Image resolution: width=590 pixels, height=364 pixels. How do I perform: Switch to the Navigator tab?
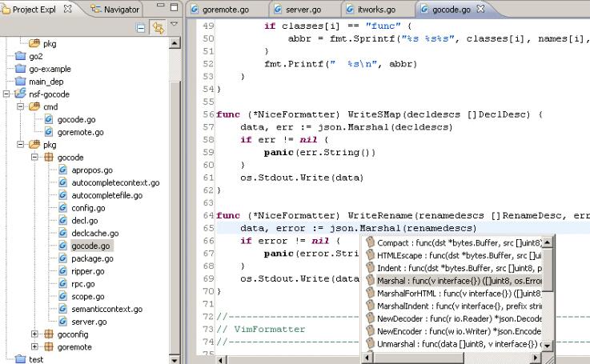[115, 10]
